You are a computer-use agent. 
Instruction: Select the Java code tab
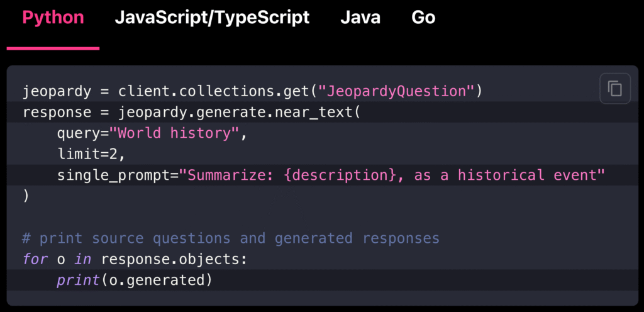360,18
